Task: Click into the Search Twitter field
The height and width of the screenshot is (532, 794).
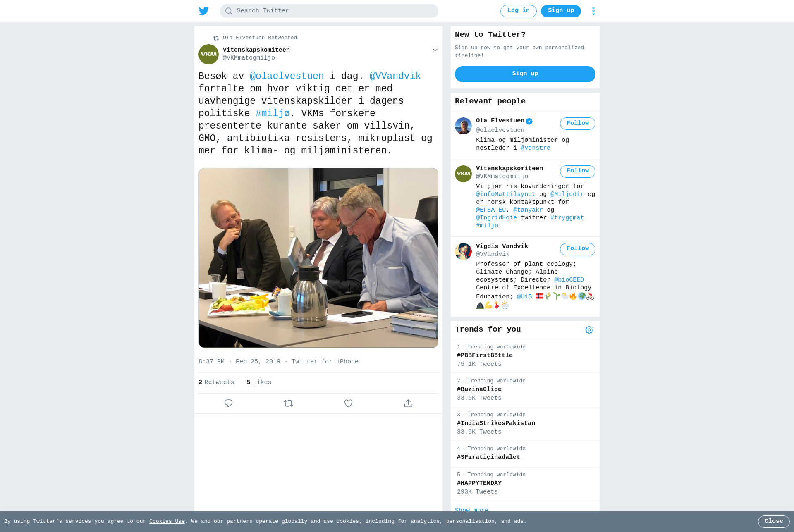Action: tap(329, 11)
